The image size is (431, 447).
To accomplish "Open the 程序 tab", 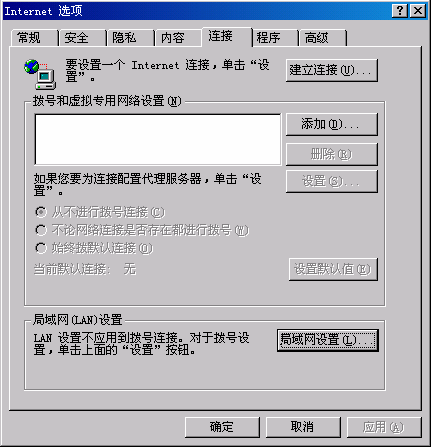I will click(x=275, y=37).
